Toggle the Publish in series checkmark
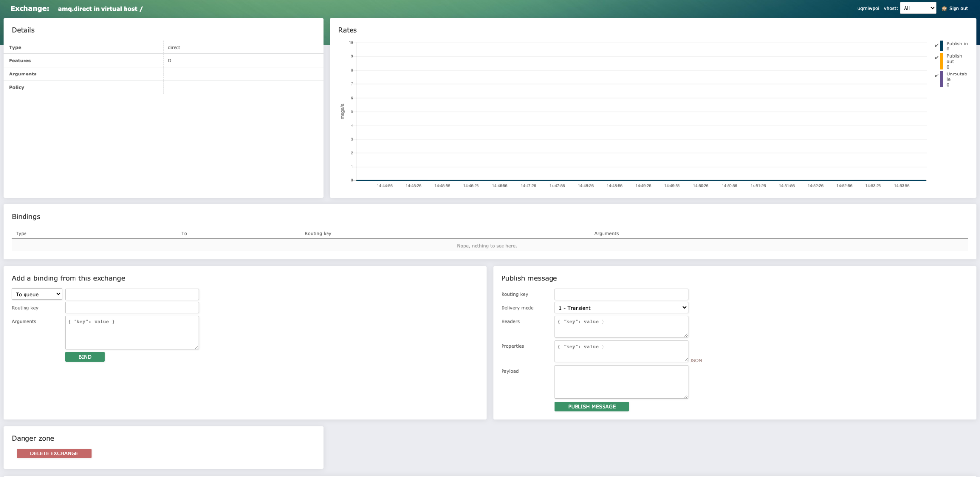This screenshot has height=477, width=980. pos(936,45)
